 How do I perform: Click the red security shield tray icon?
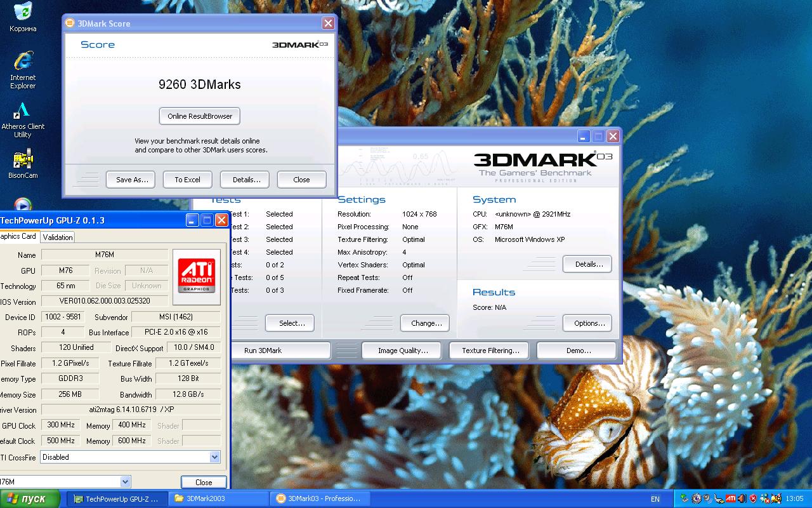pos(753,498)
